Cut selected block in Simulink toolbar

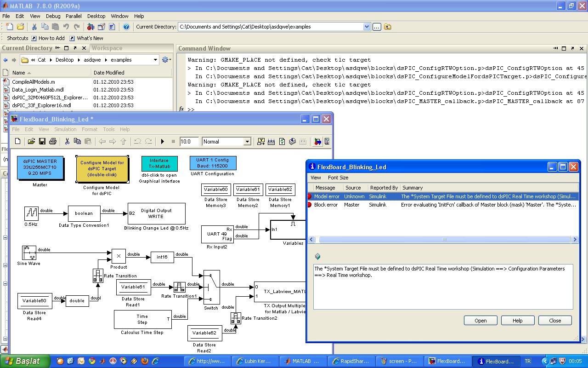(x=67, y=142)
